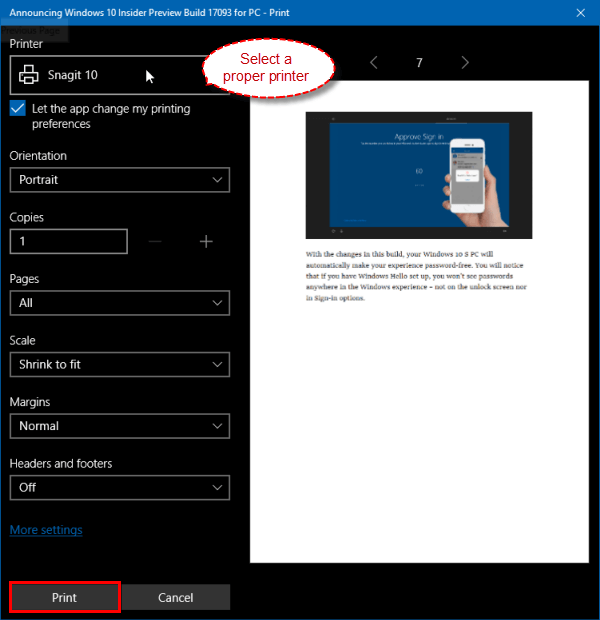
Task: Close the Print dialog window
Action: pyautogui.click(x=581, y=13)
